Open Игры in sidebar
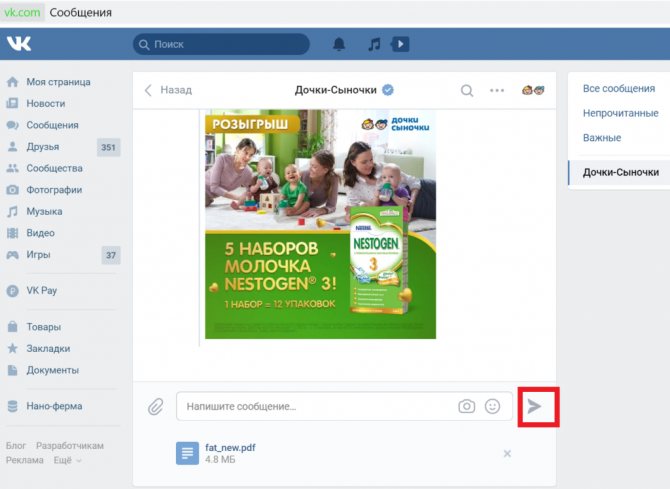 click(x=38, y=254)
